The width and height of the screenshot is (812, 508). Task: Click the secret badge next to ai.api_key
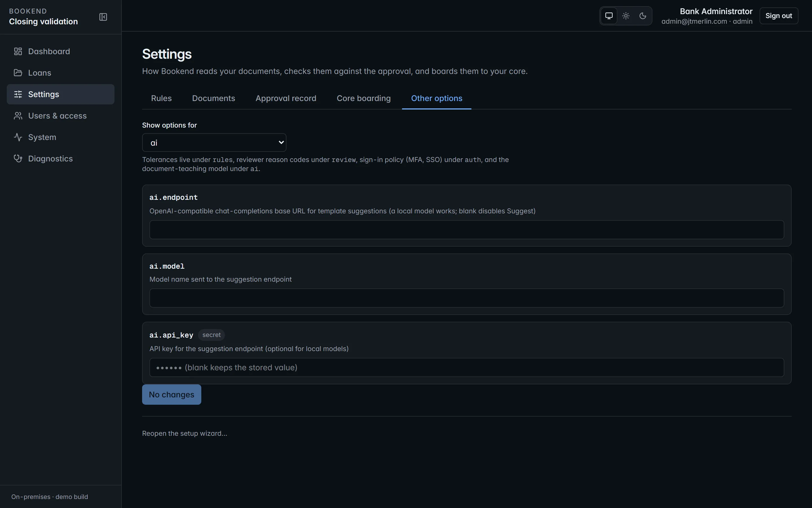pyautogui.click(x=211, y=335)
